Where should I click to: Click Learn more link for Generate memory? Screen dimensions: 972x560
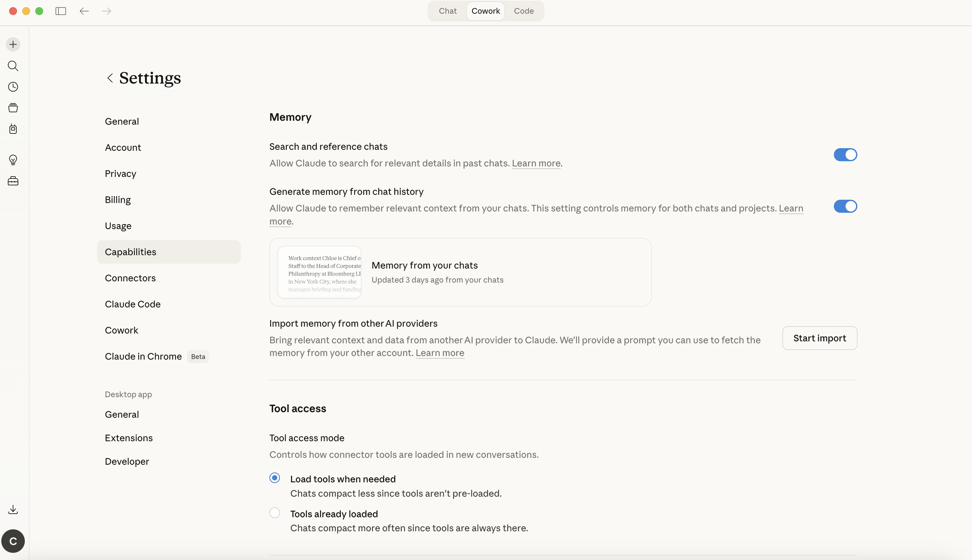click(x=791, y=209)
